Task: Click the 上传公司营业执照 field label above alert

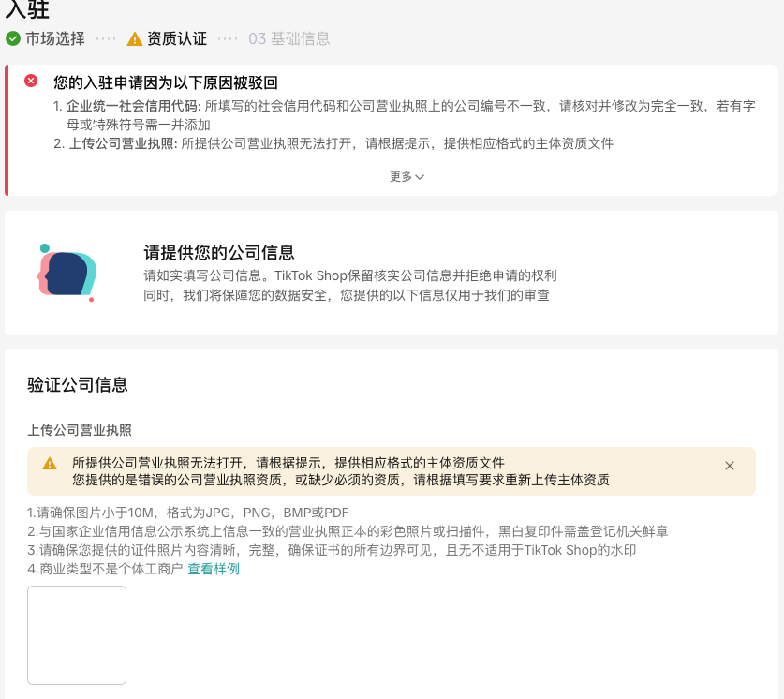Action: [80, 430]
